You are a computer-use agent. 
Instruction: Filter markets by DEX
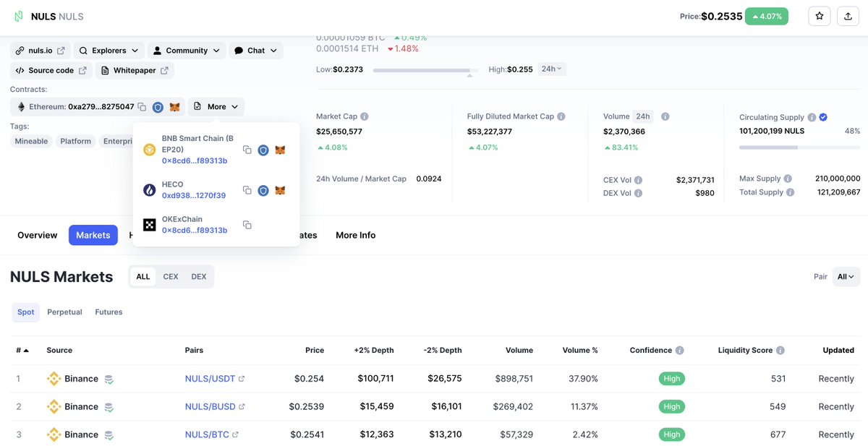point(199,277)
